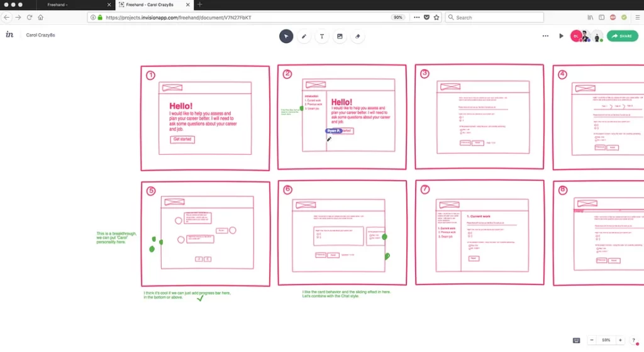The image size is (644, 352).
Task: Open the Firefox library icon
Action: click(590, 17)
